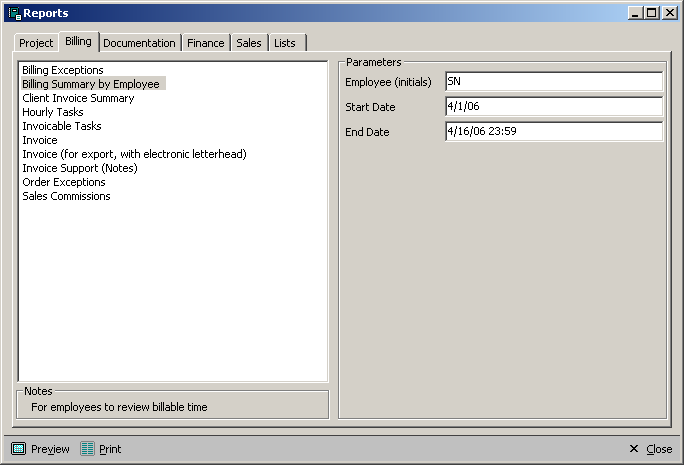This screenshot has width=684, height=465.
Task: Choose Client Invoice Summary report
Action: tap(78, 98)
